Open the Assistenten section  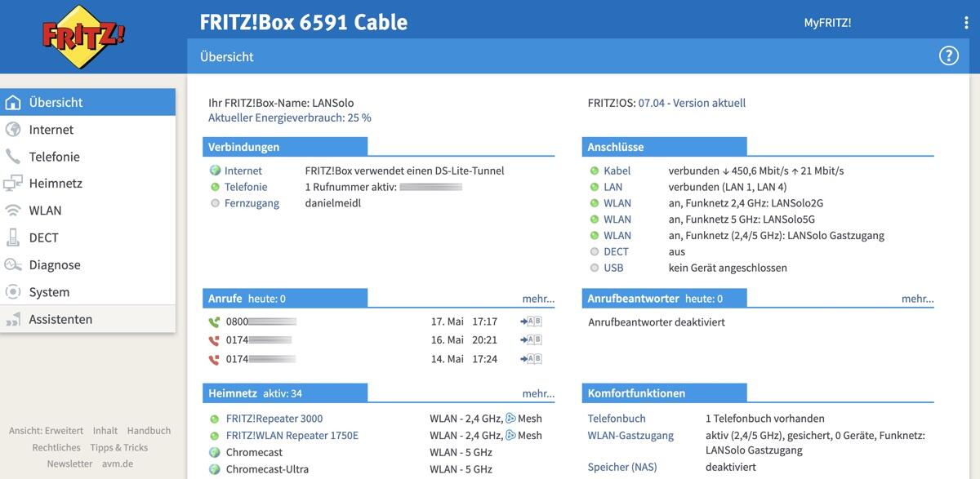pos(60,319)
